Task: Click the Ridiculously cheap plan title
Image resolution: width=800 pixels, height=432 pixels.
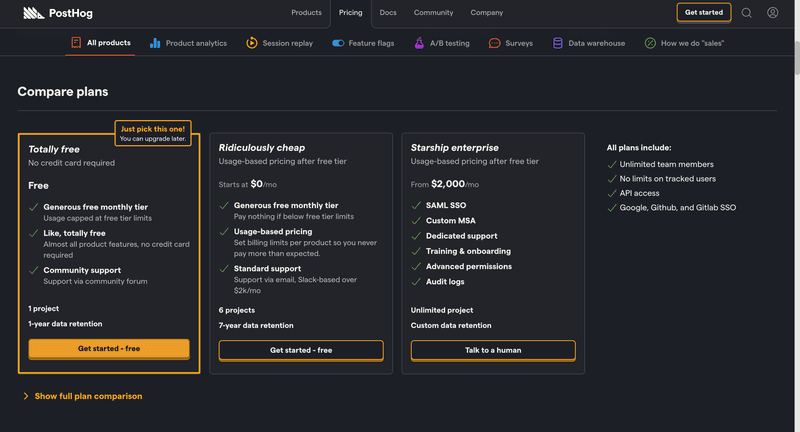Action: tap(262, 148)
